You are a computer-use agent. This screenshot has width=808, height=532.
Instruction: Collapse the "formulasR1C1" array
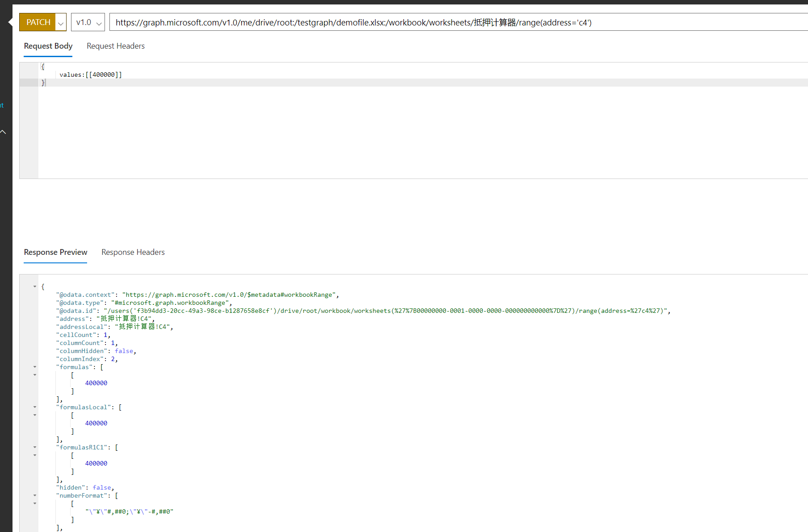pyautogui.click(x=35, y=447)
